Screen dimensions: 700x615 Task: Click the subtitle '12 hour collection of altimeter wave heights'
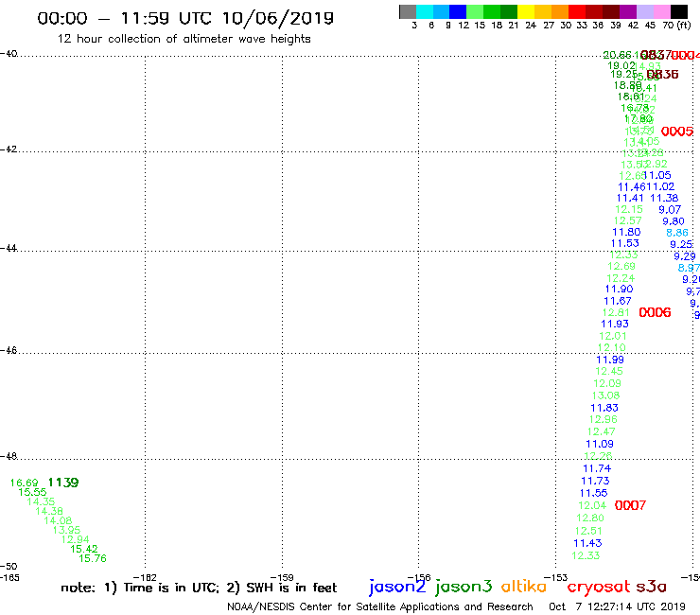[184, 39]
